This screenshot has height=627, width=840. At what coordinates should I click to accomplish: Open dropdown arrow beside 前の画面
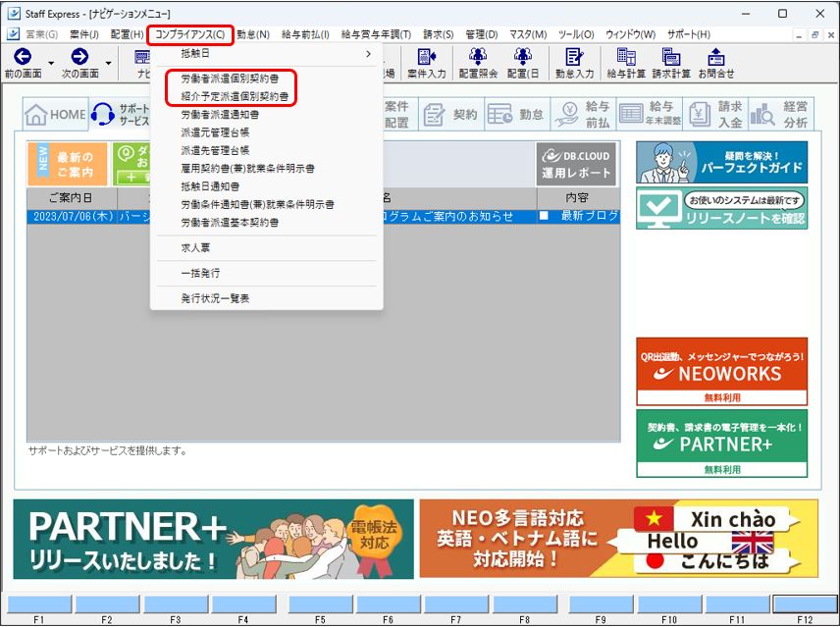(50, 63)
